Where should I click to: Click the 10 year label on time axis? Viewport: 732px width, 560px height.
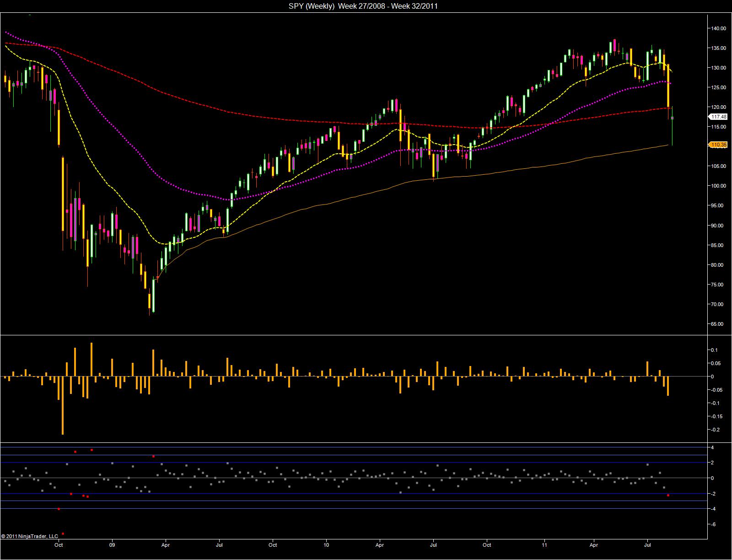click(326, 545)
